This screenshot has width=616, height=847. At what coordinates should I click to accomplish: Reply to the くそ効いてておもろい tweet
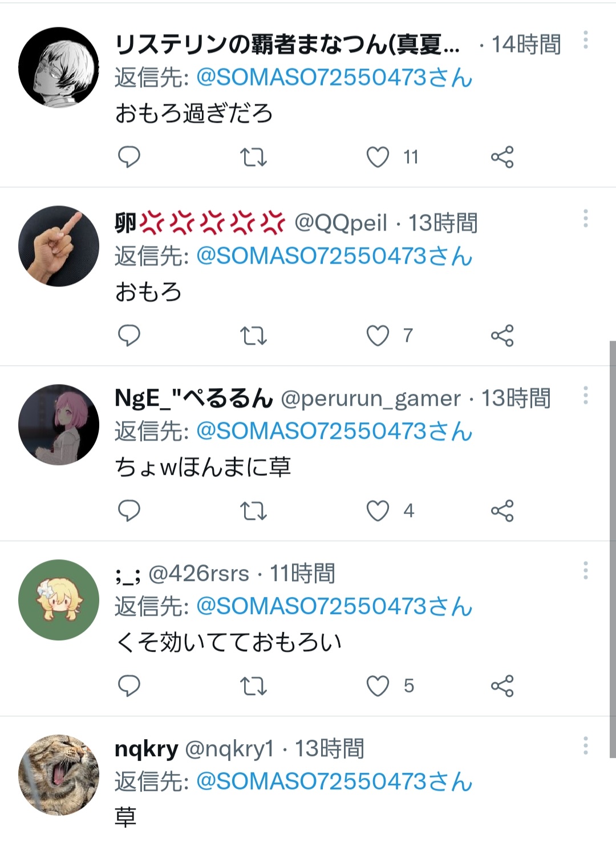click(129, 686)
